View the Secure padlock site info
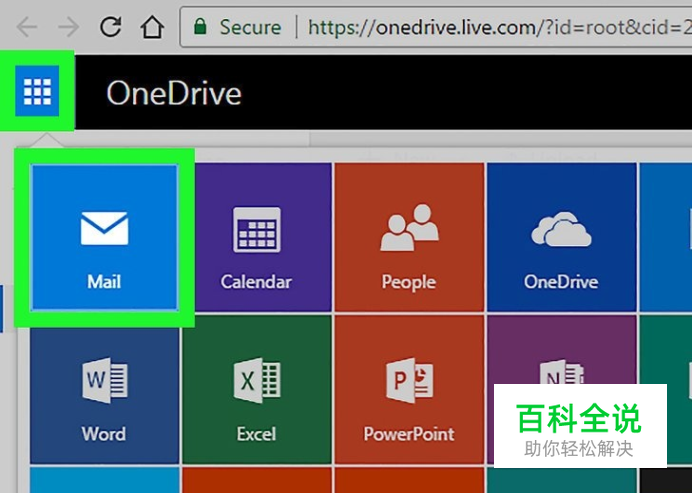 point(238,27)
